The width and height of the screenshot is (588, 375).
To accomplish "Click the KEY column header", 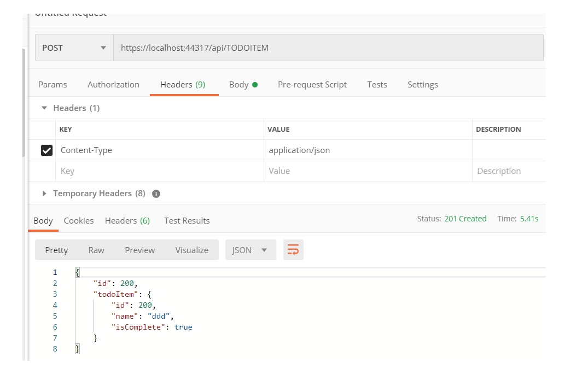I will point(66,129).
